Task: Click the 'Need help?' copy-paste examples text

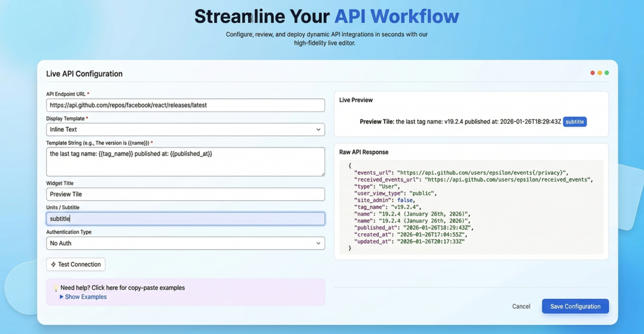Action: point(122,288)
